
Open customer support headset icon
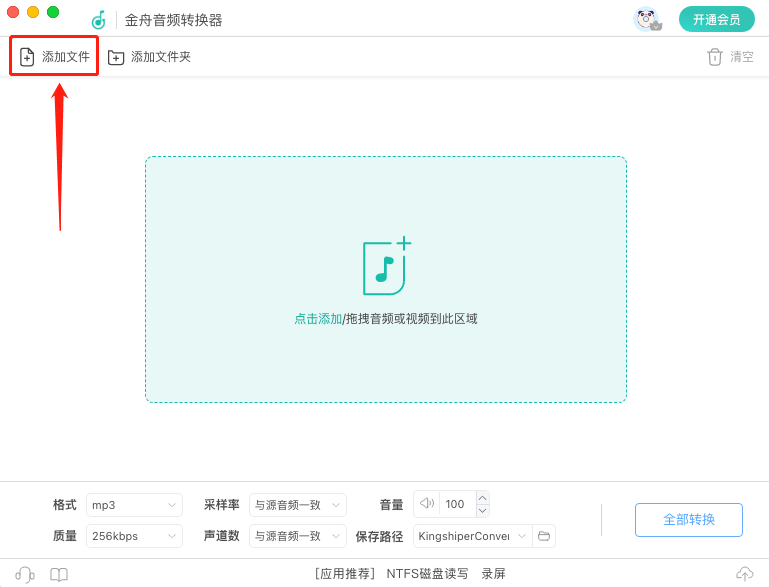[25, 574]
